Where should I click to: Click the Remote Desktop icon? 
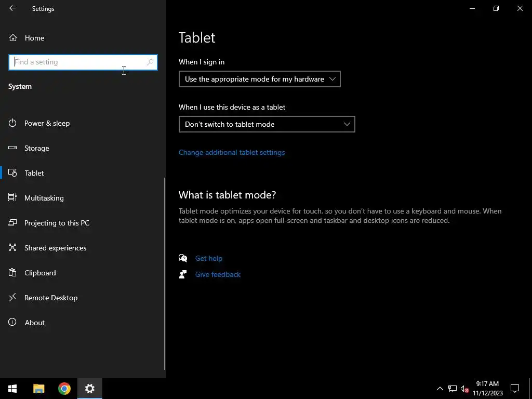click(x=13, y=298)
